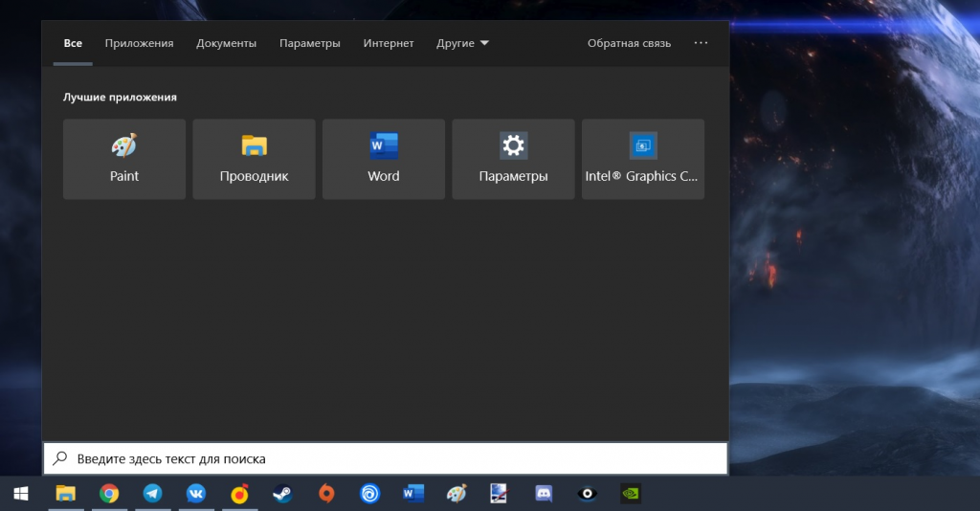980x511 pixels.
Task: Open Paint from the best apps tiles
Action: [124, 159]
